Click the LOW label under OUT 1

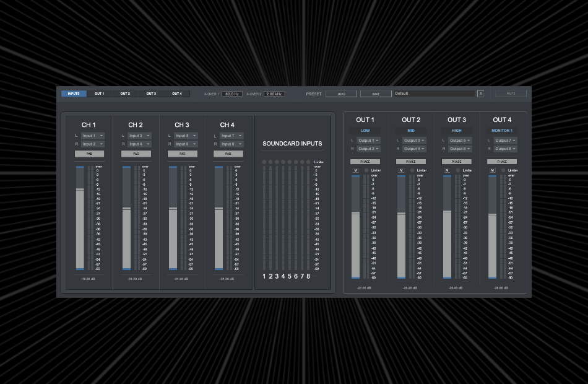[365, 131]
